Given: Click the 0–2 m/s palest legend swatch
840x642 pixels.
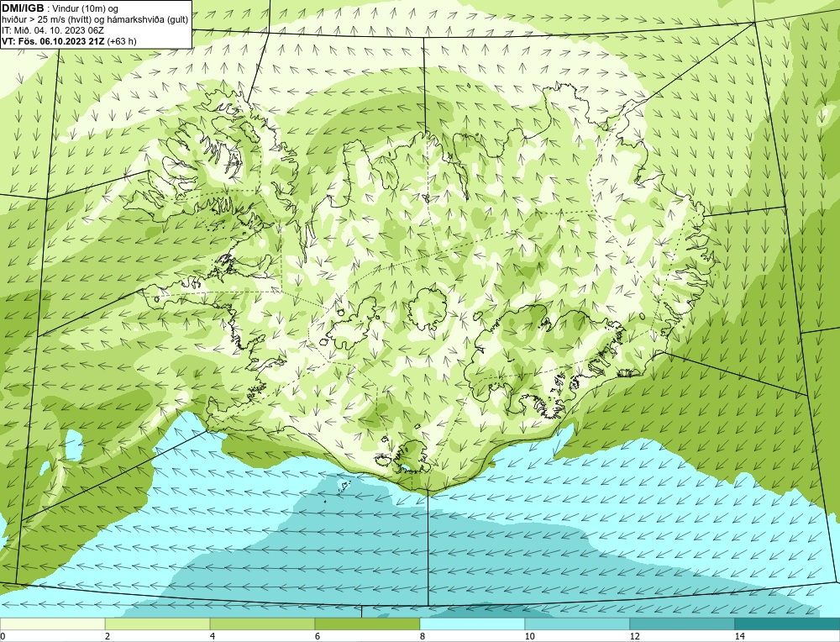Looking at the screenshot, I should [52, 624].
